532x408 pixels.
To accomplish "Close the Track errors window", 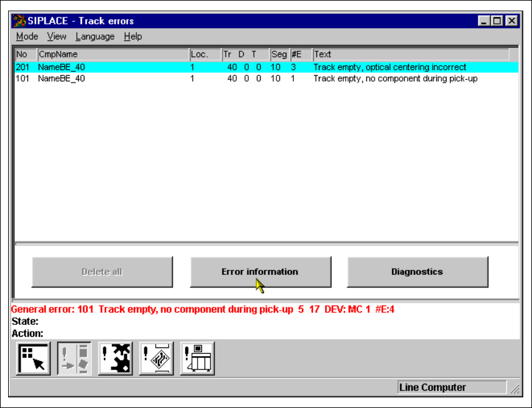I will click(512, 21).
